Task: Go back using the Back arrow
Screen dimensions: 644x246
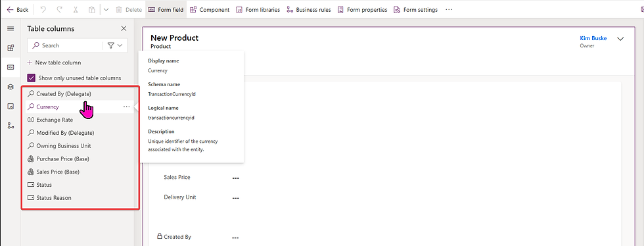Action: point(18,9)
